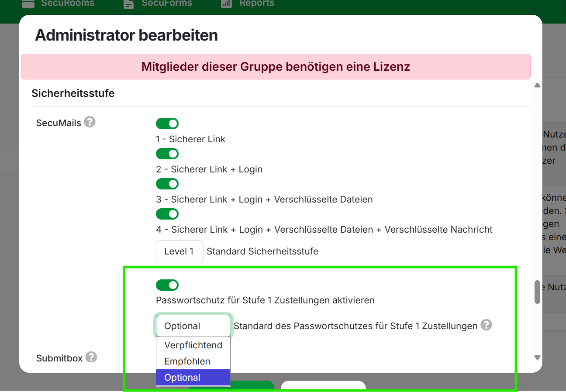Go to the Reports tab
This screenshot has height=392, width=566.
tap(257, 3)
